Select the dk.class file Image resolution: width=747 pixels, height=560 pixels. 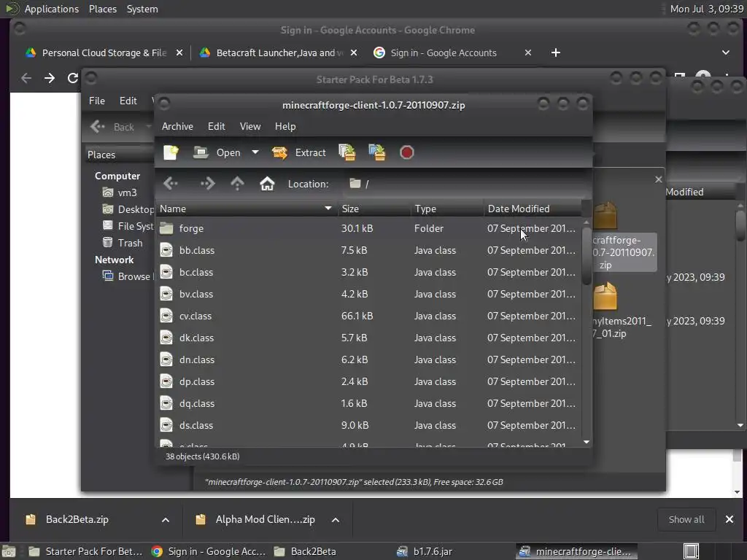click(x=368, y=338)
